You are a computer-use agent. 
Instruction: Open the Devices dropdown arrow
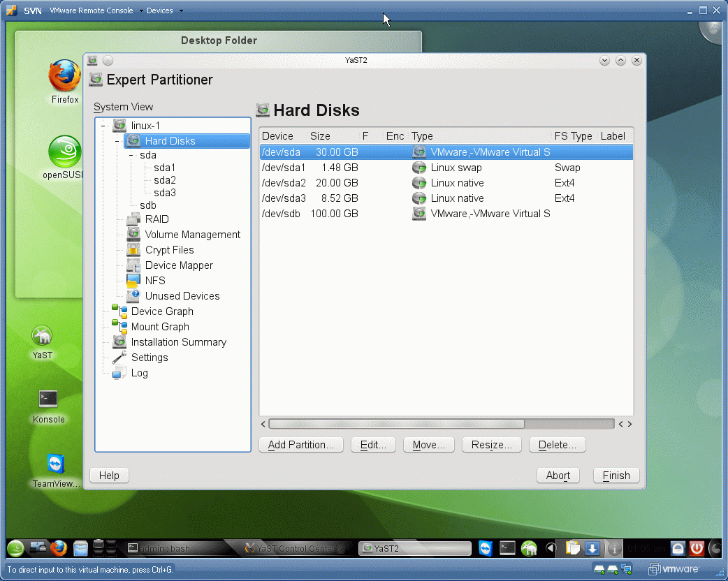click(181, 10)
